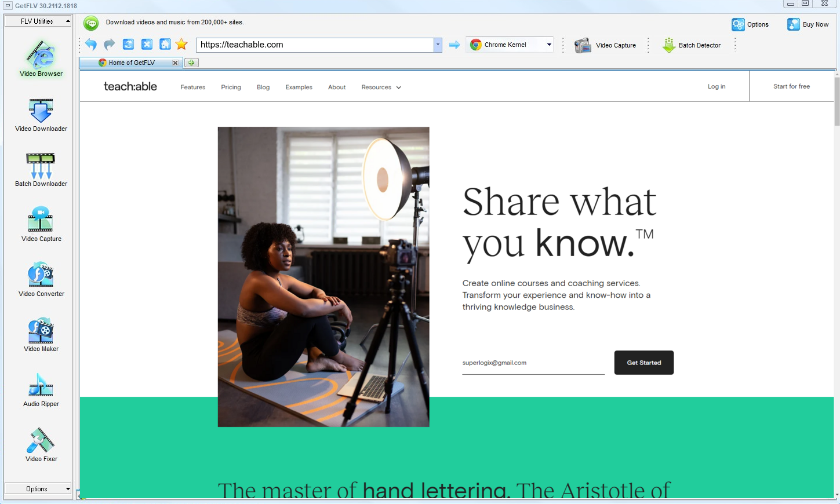Open the Features page link
840x504 pixels.
click(192, 87)
